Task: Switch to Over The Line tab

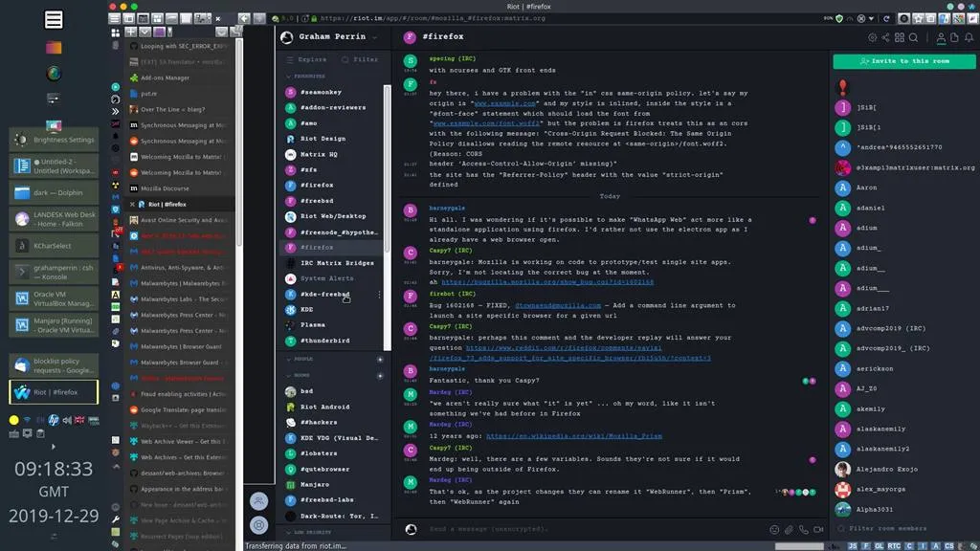Action: pos(180,109)
